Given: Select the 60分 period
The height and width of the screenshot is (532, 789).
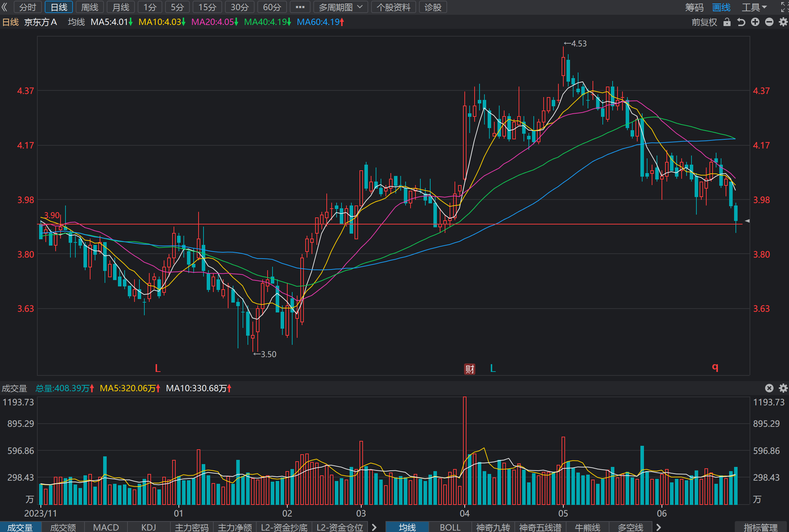Looking at the screenshot, I should [272, 7].
